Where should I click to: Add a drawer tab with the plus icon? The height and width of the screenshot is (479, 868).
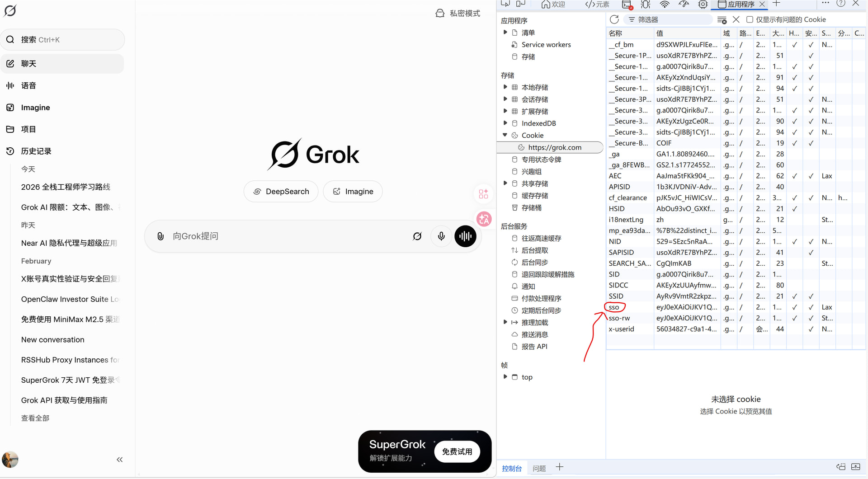(560, 467)
